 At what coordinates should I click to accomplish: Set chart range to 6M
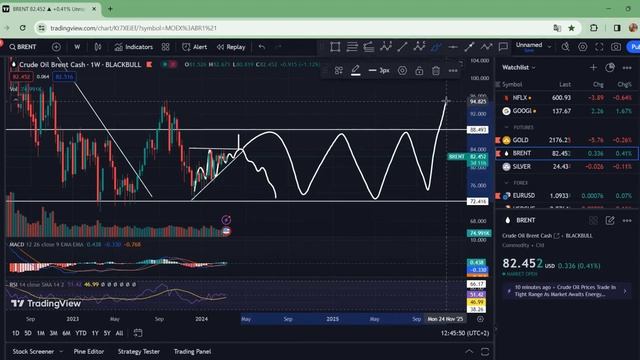point(66,333)
